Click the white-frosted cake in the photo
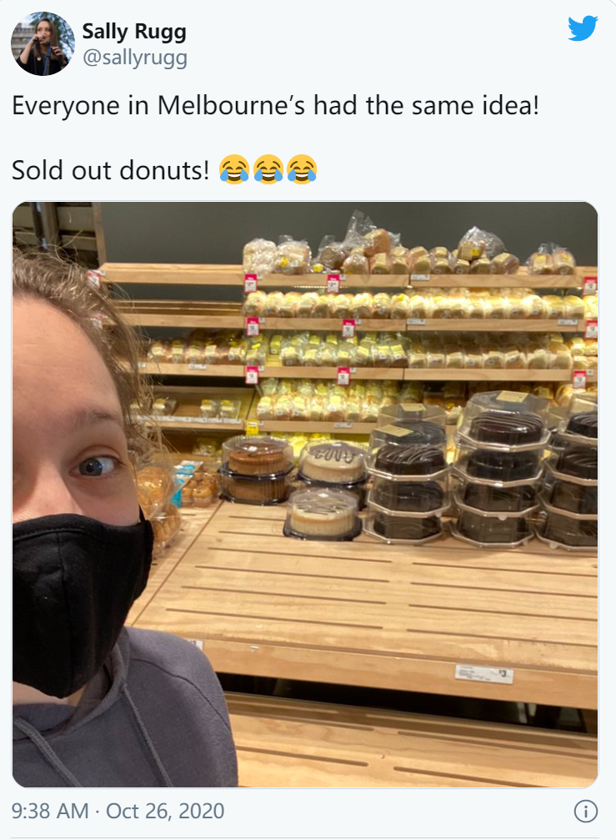The width and height of the screenshot is (616, 840). point(333,461)
